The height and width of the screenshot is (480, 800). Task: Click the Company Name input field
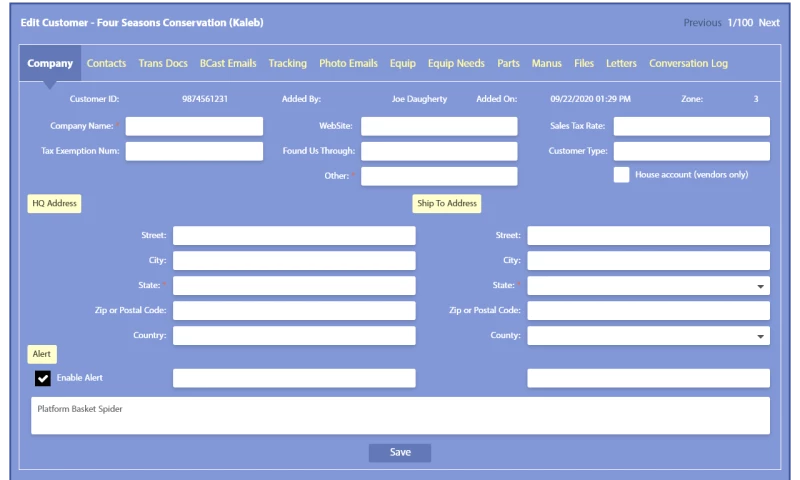[x=194, y=126]
